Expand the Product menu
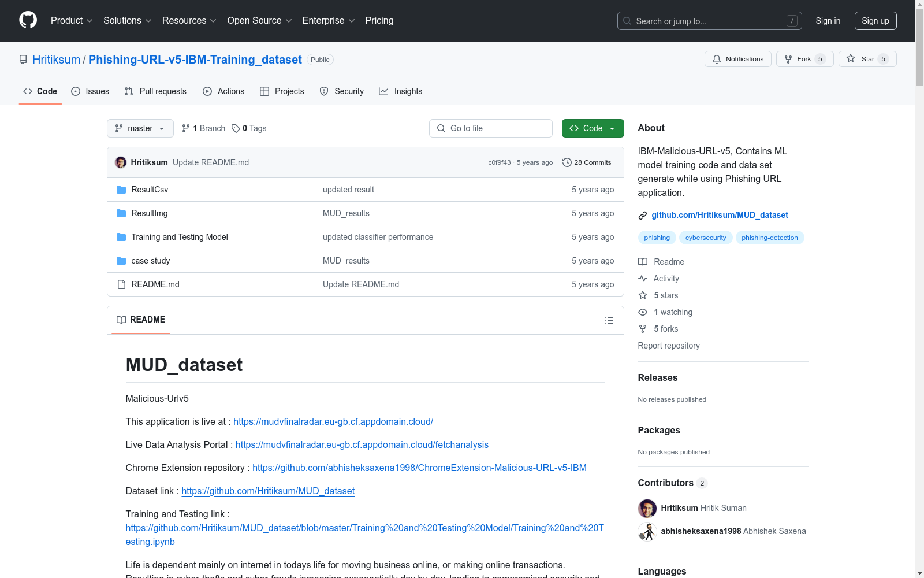The width and height of the screenshot is (924, 578). pos(72,20)
